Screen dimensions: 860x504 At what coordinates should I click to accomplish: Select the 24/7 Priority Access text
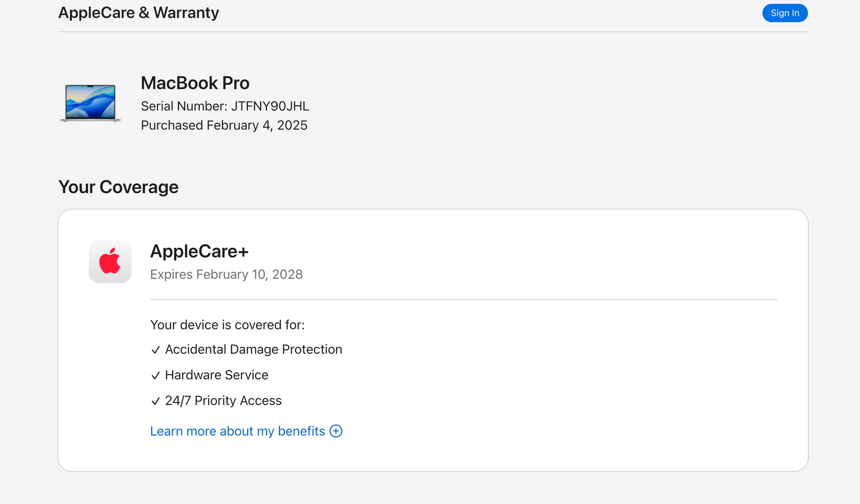coord(223,401)
